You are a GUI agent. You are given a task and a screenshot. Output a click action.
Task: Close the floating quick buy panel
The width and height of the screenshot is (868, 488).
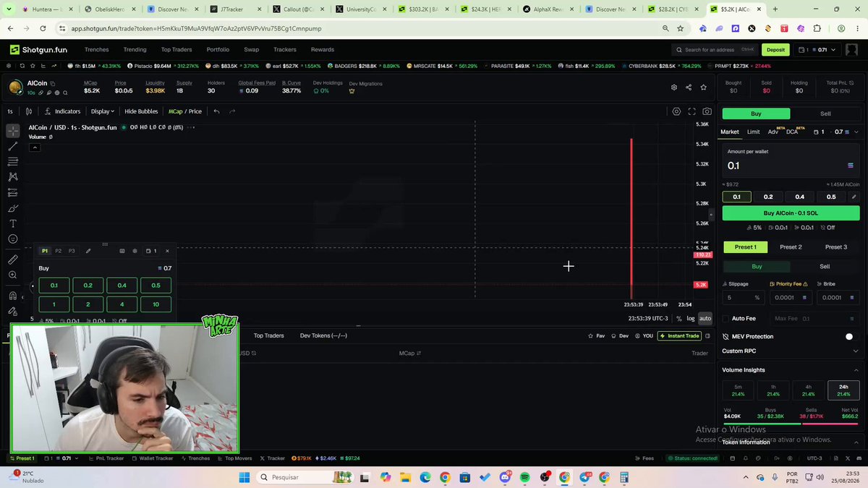pyautogui.click(x=167, y=251)
